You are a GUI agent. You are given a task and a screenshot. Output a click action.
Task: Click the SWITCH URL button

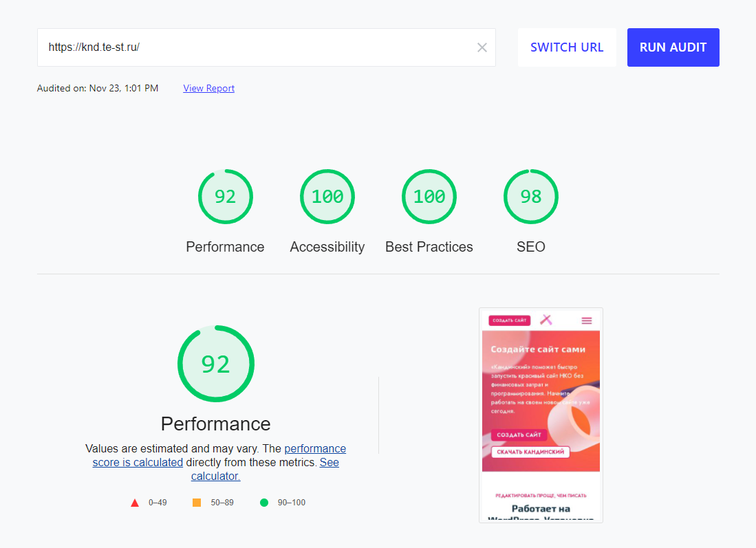tap(567, 47)
